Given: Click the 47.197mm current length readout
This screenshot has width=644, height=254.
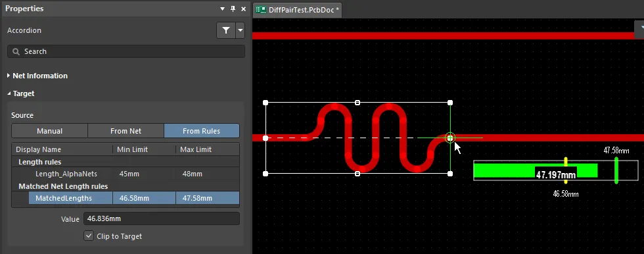Looking at the screenshot, I should pyautogui.click(x=556, y=174).
